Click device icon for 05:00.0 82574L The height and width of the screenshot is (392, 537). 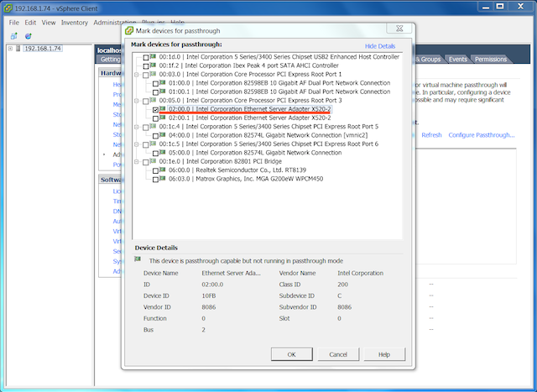pos(162,152)
